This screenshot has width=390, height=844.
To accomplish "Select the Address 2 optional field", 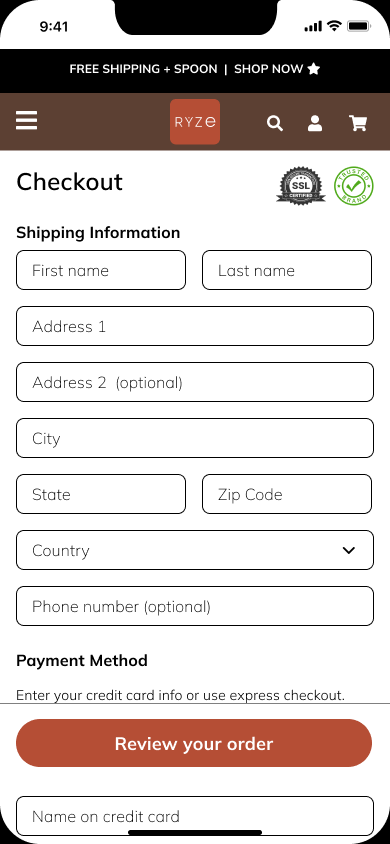I will (195, 382).
